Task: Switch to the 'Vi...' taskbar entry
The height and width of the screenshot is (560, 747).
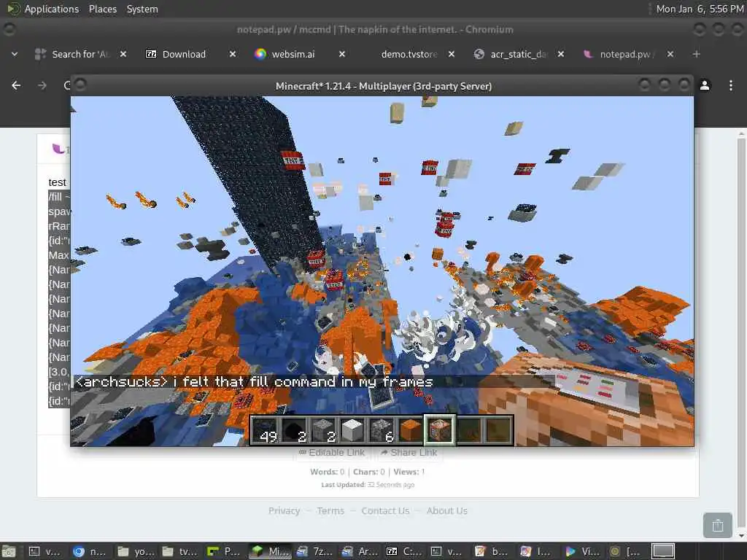Action: coord(584,551)
